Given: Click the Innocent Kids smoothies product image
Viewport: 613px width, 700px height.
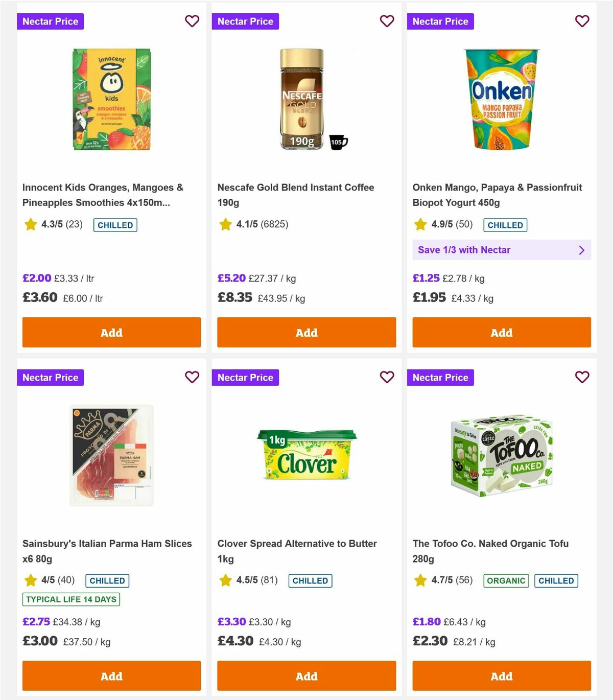Looking at the screenshot, I should coord(111,100).
